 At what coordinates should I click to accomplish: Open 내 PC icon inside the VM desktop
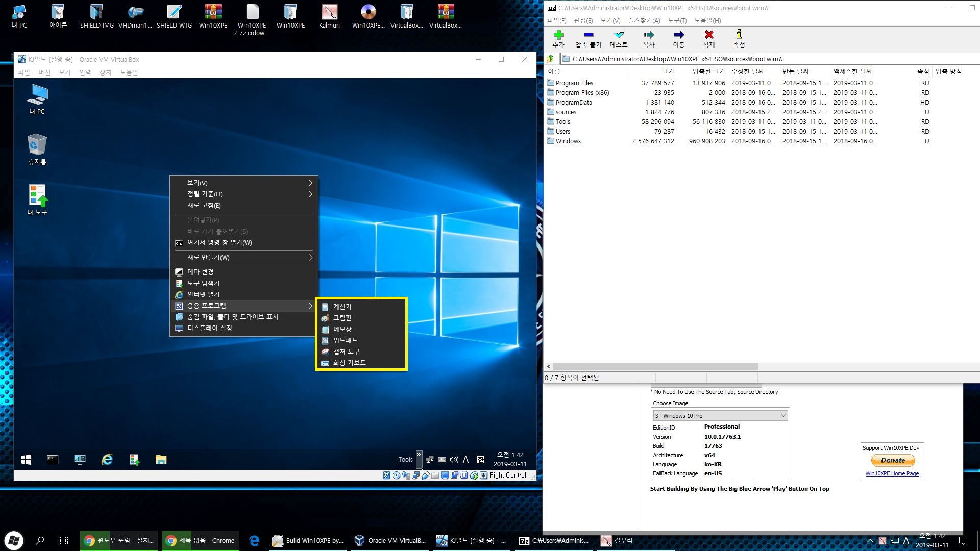(x=37, y=99)
